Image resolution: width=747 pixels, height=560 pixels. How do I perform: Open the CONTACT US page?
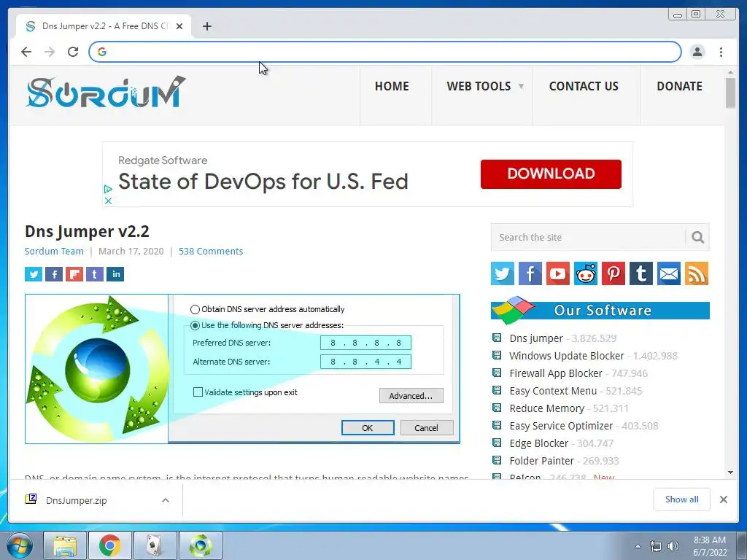[x=584, y=86]
